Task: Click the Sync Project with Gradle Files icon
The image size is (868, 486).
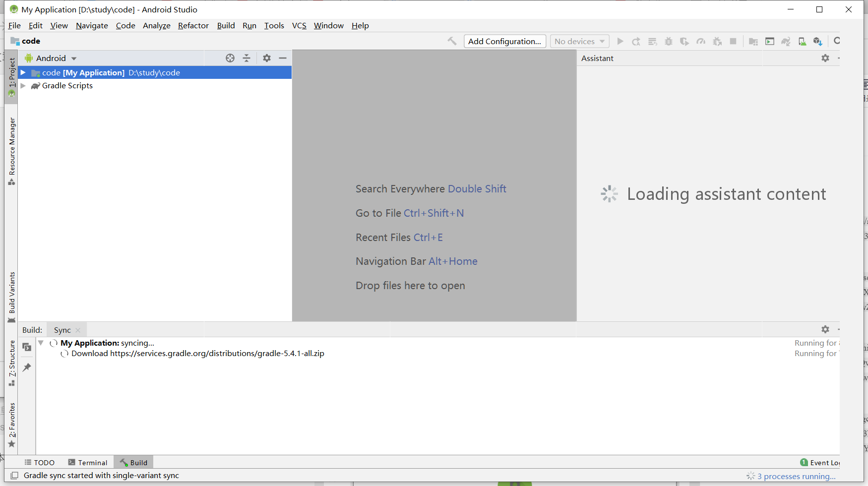Action: (786, 41)
